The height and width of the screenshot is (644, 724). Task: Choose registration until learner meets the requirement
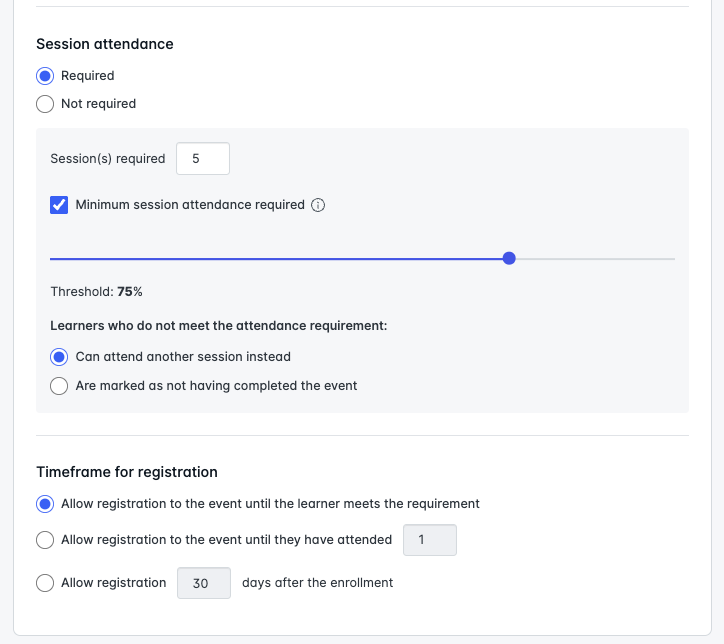coord(45,504)
